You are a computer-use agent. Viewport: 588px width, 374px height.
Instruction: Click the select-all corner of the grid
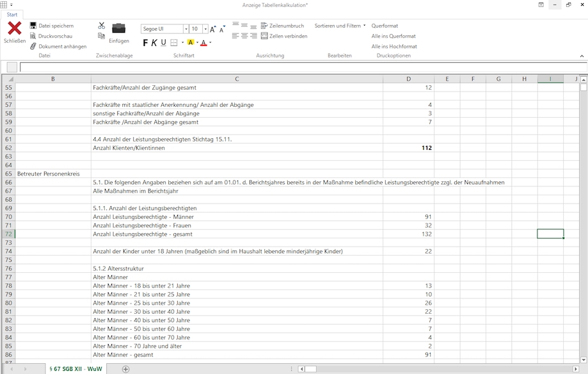9,79
